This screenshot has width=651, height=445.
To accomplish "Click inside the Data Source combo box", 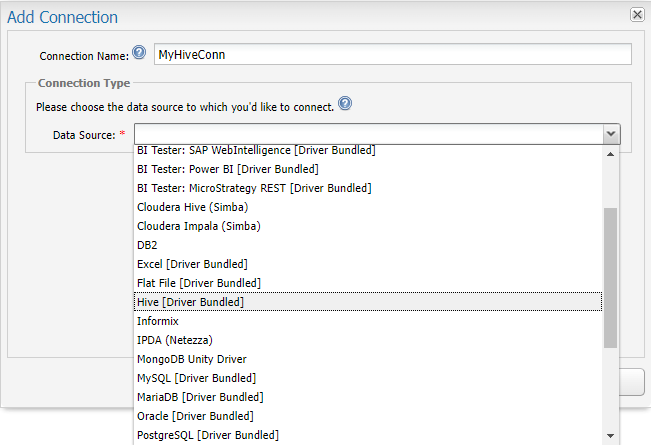I will point(368,134).
